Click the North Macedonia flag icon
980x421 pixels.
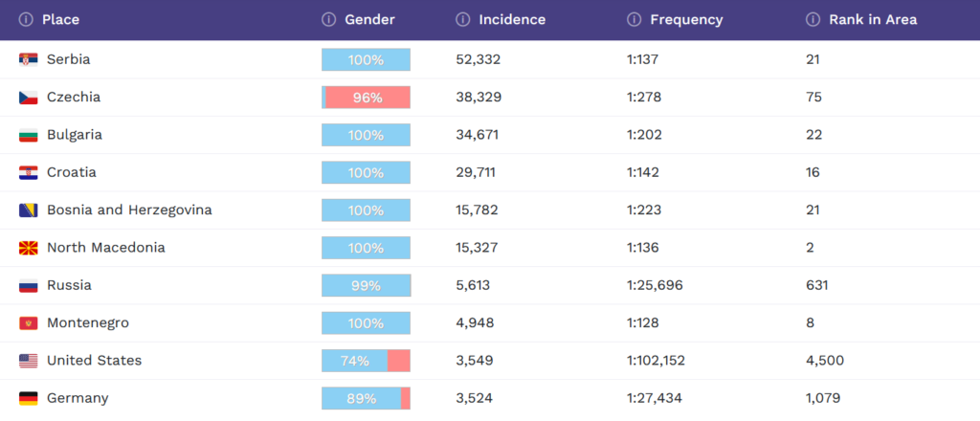(28, 248)
